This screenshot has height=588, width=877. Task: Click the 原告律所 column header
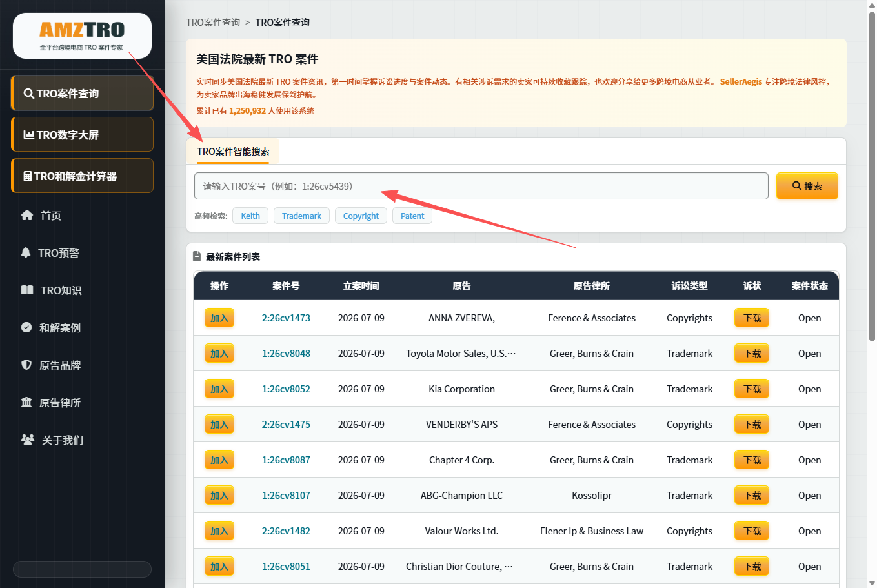click(x=592, y=286)
